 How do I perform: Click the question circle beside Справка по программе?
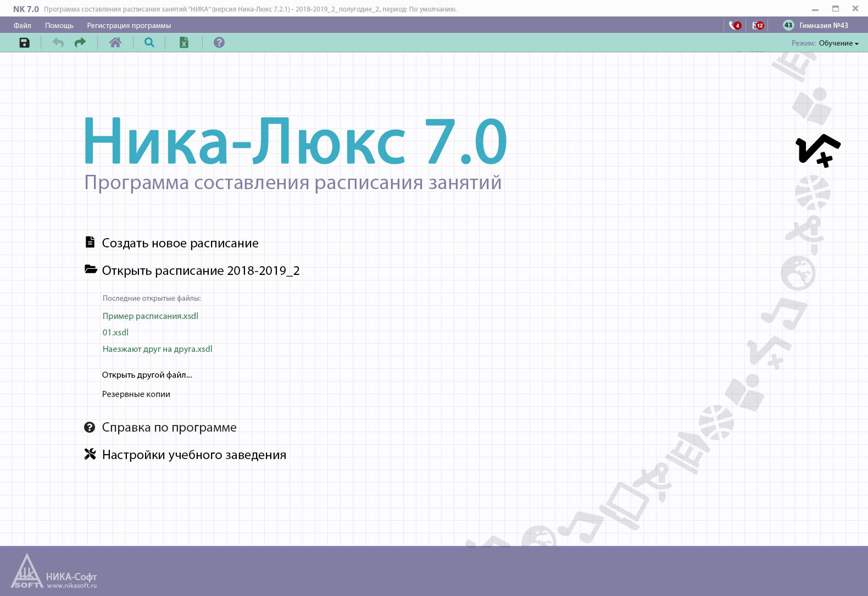tap(90, 427)
